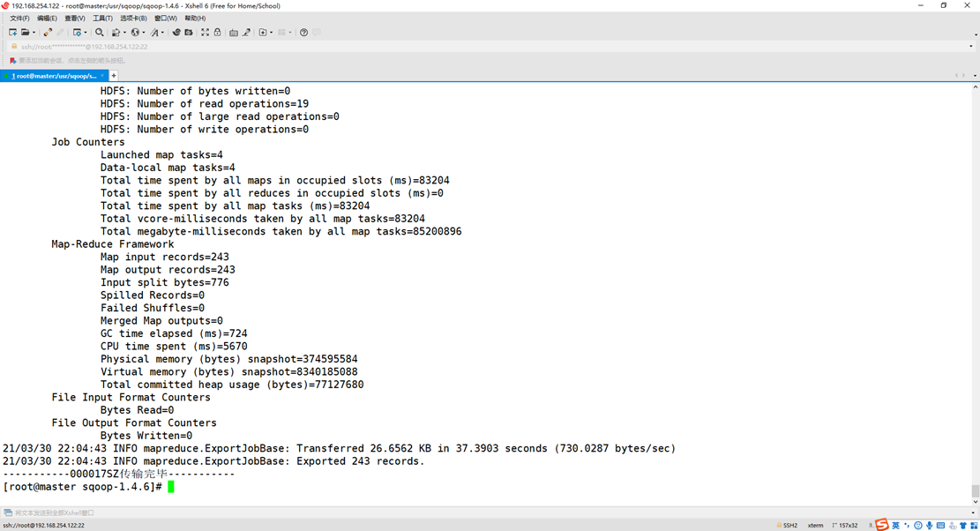This screenshot has height=531, width=980.
Task: Open the 查看(V) menu
Action: tap(74, 19)
